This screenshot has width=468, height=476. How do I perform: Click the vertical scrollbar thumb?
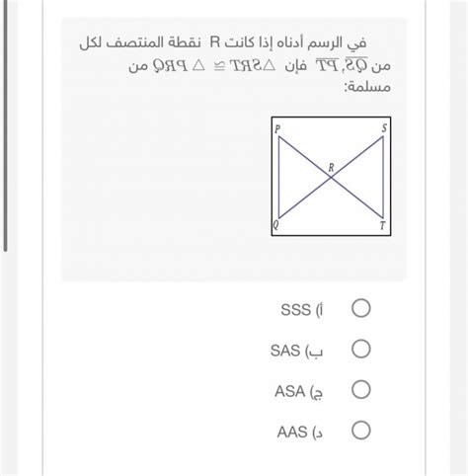(x=5, y=126)
